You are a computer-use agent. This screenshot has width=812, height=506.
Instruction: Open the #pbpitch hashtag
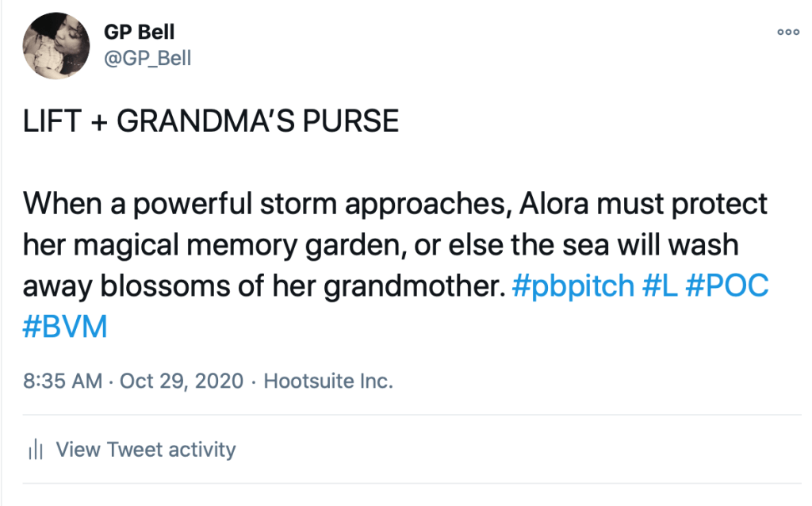(573, 286)
